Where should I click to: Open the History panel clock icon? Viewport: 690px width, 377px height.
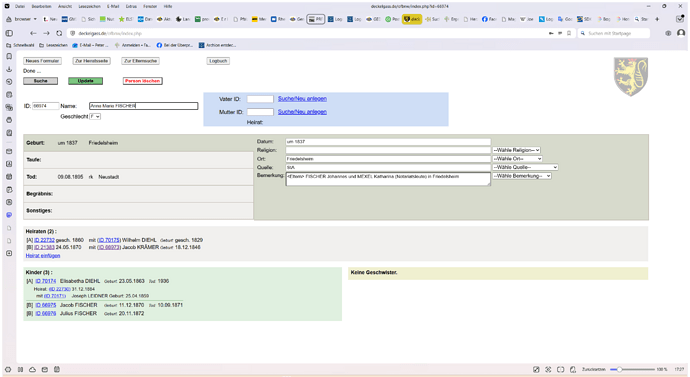click(9, 82)
